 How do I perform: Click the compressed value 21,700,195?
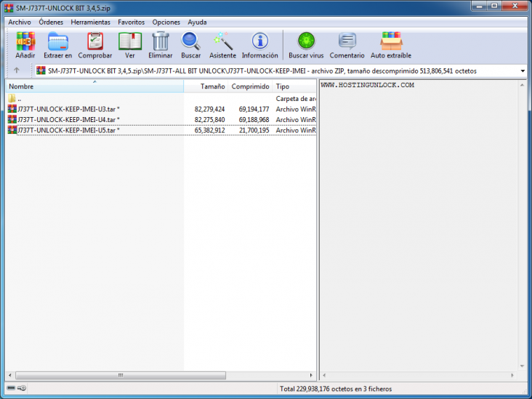(254, 130)
